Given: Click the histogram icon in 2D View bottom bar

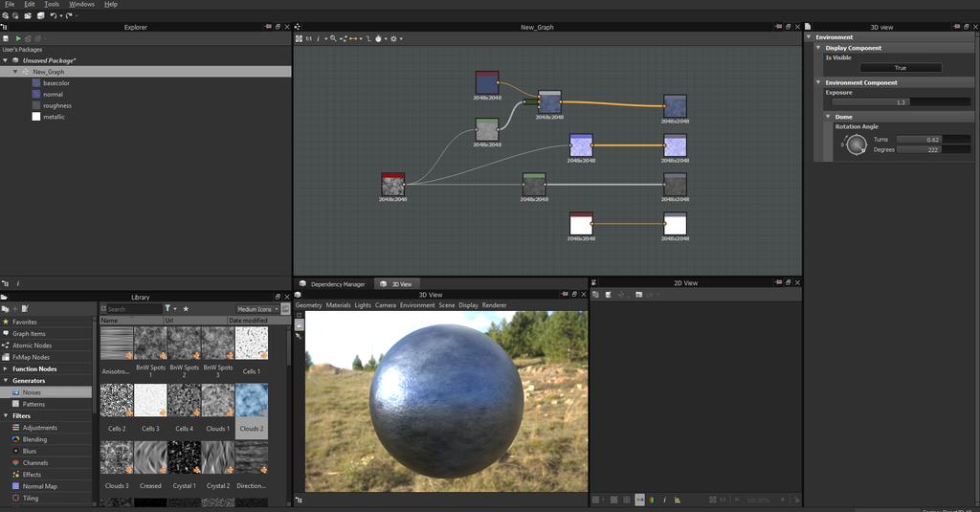Looking at the screenshot, I should point(677,500).
